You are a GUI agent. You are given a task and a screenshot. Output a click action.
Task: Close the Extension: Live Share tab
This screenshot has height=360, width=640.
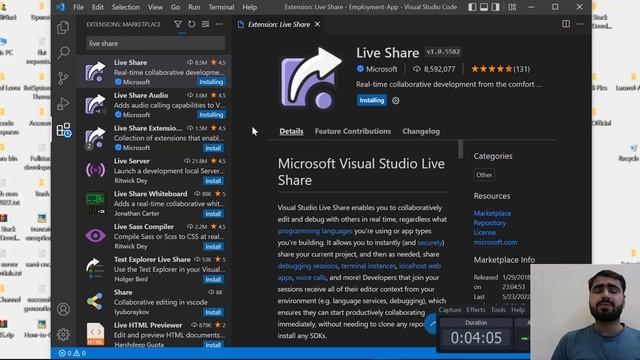tap(317, 24)
